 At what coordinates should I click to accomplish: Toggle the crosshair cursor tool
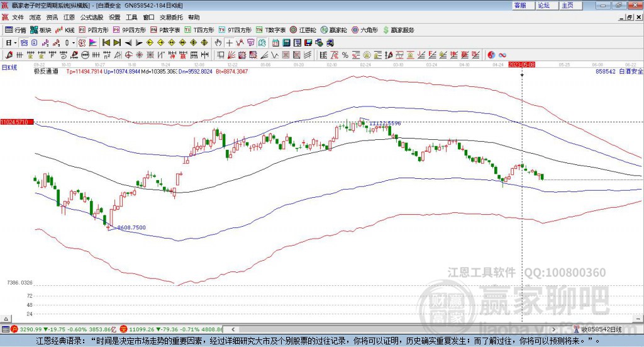tap(229, 43)
